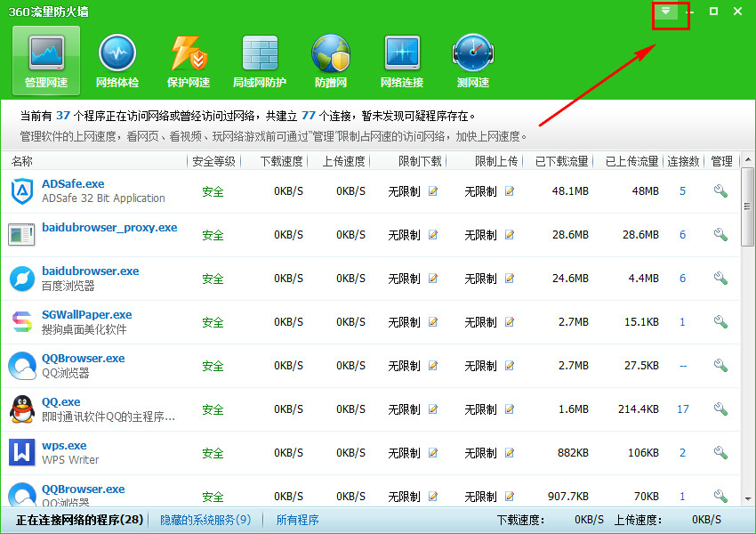Click scrollbar down arrow of program list
This screenshot has height=534, width=756.
pos(748,499)
